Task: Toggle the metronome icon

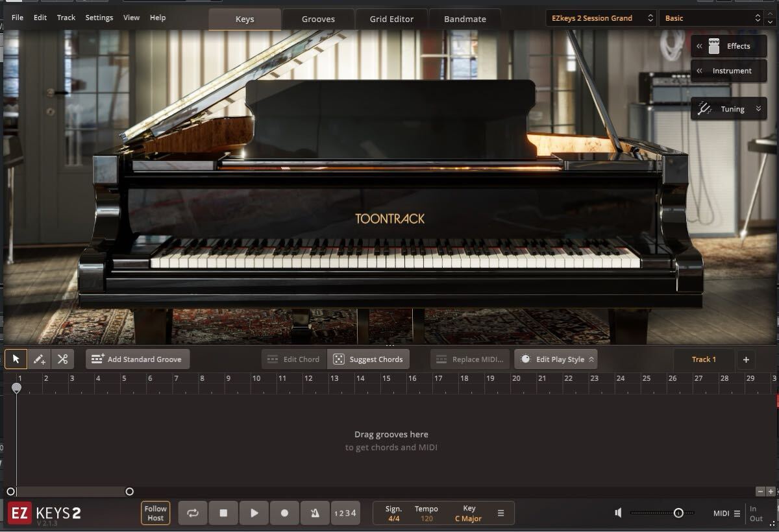Action: [x=315, y=513]
